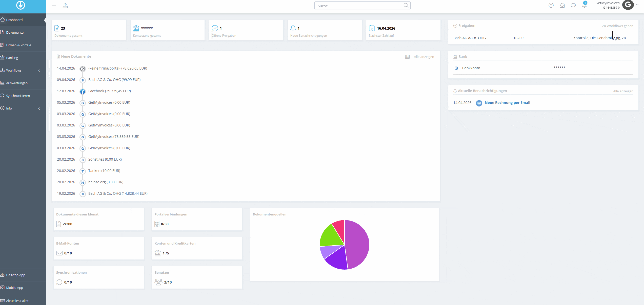Click the search magnifier icon
Viewport: 644px width, 305px height.
click(406, 5)
